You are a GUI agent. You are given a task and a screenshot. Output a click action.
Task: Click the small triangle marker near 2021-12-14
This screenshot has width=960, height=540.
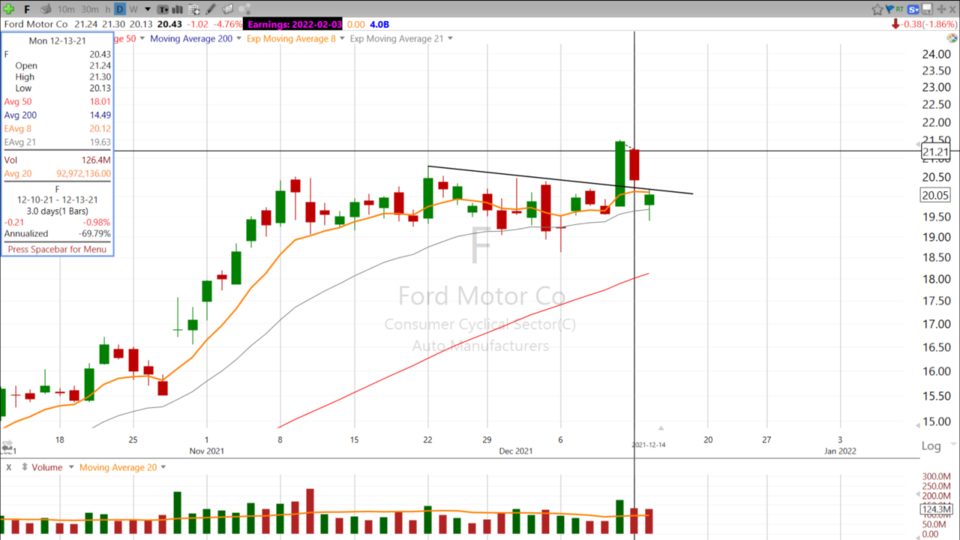pos(661,428)
